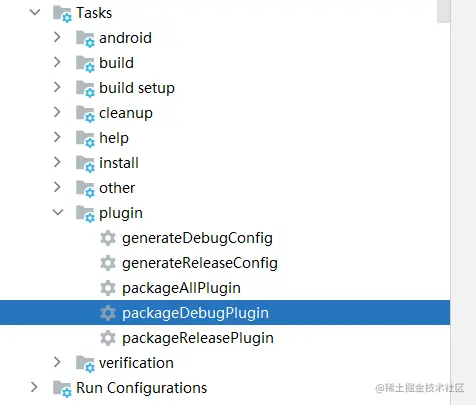
Task: Select the packageDebugPlugin task
Action: tap(225, 313)
